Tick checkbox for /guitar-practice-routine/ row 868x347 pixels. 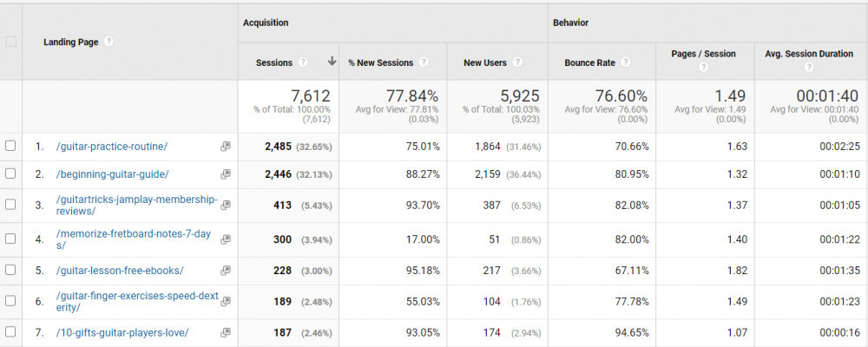pyautogui.click(x=10, y=146)
